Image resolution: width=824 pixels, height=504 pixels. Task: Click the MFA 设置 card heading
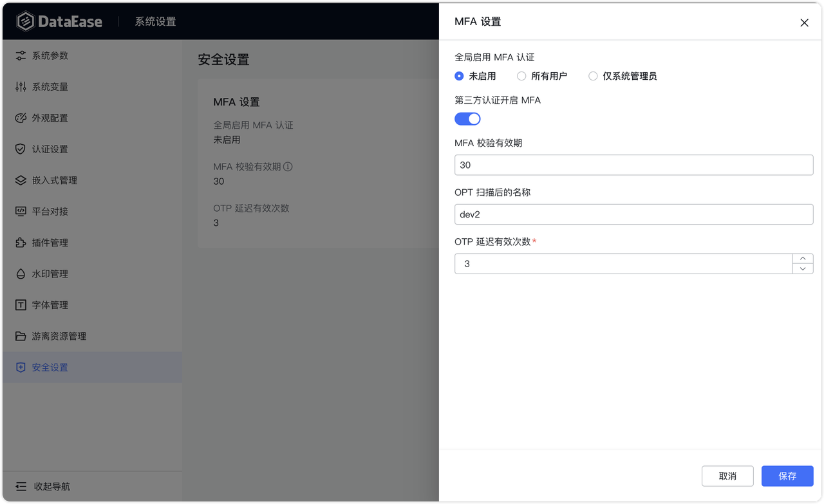pyautogui.click(x=236, y=102)
